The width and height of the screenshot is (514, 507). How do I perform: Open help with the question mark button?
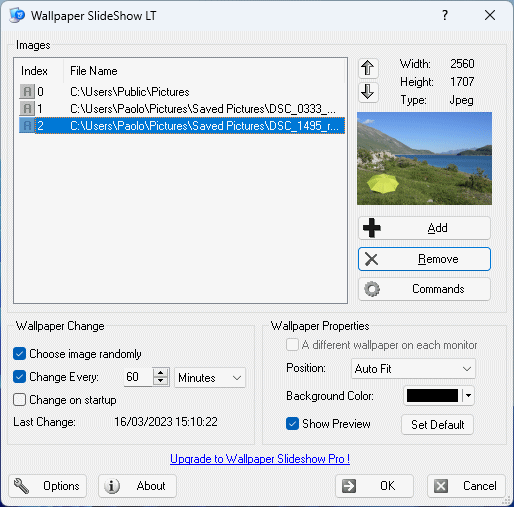point(445,15)
